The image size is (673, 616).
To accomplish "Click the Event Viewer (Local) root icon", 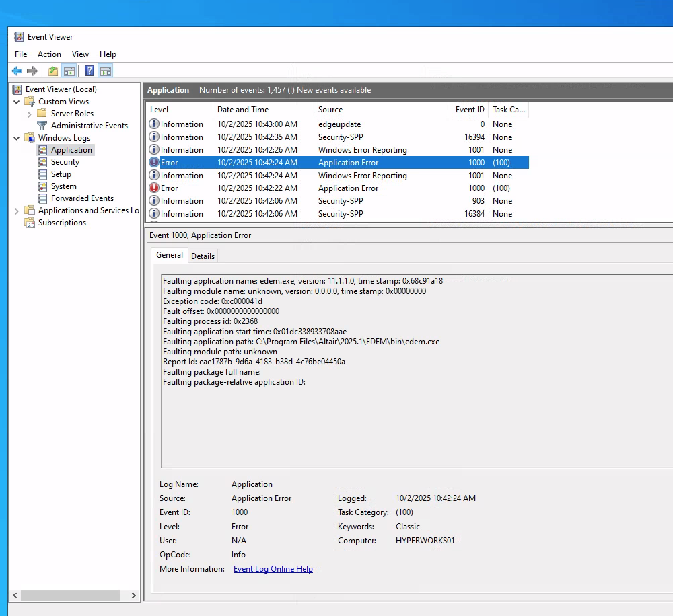I will pos(17,89).
